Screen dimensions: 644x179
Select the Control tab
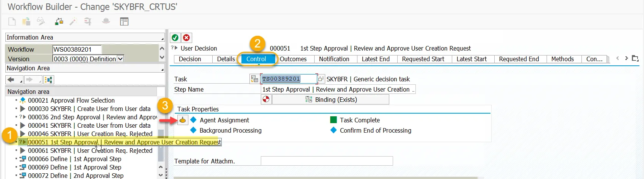tap(256, 59)
